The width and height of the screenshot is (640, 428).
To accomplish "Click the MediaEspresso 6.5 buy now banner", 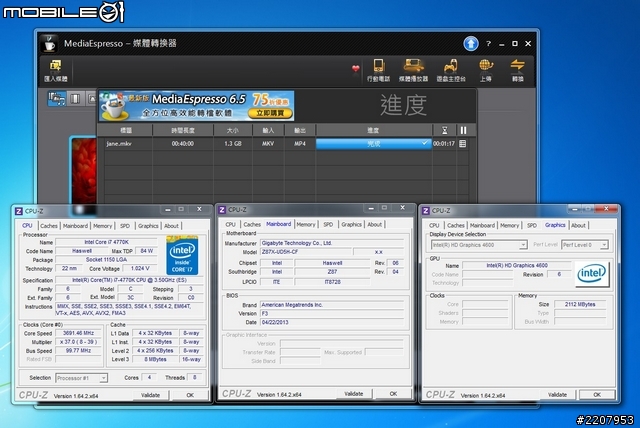I will (x=197, y=106).
